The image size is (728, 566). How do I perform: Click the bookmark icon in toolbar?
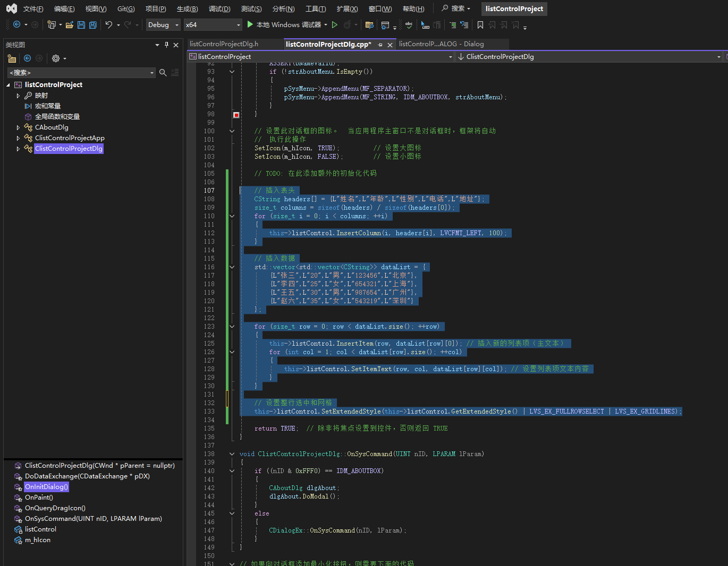[480, 25]
